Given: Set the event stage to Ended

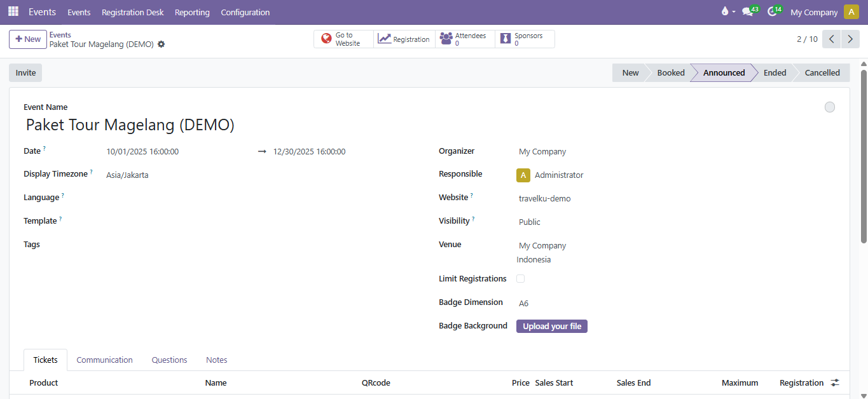Looking at the screenshot, I should pyautogui.click(x=775, y=73).
